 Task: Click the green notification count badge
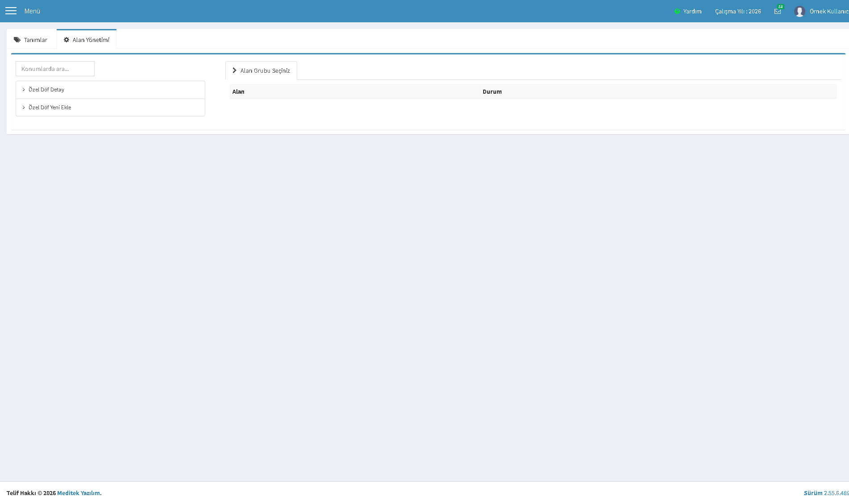(x=780, y=7)
